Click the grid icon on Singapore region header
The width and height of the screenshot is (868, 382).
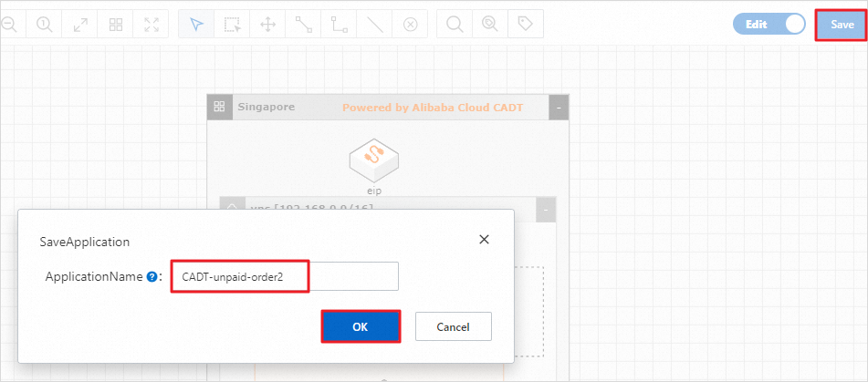[219, 107]
